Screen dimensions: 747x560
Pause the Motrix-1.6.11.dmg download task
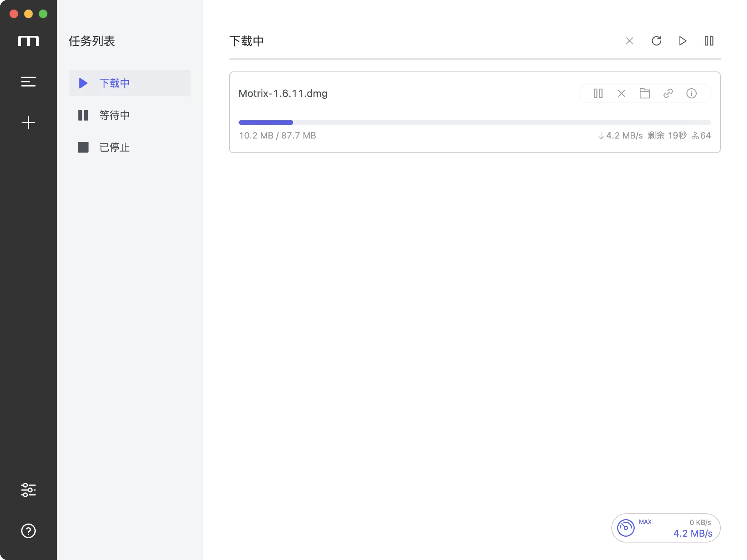pyautogui.click(x=598, y=93)
